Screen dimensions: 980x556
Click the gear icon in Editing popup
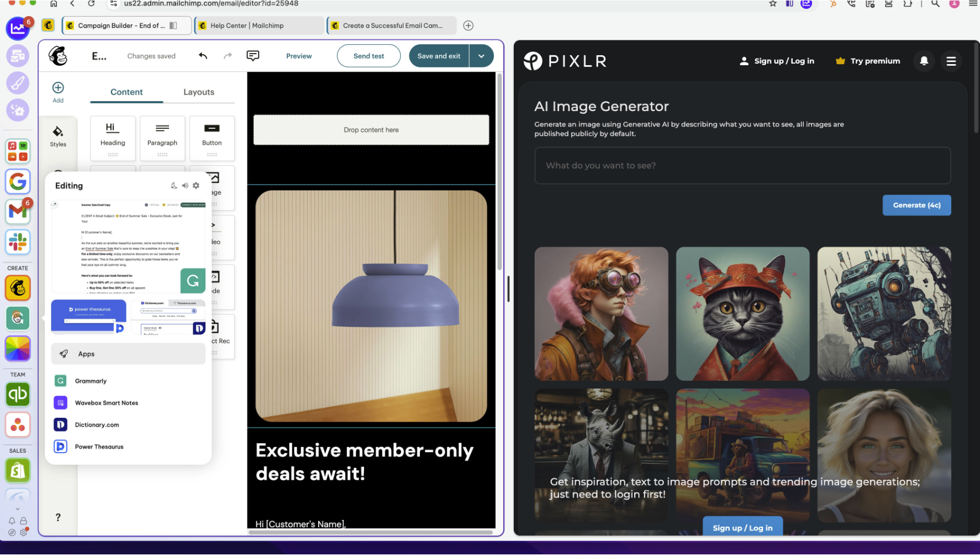pos(196,186)
